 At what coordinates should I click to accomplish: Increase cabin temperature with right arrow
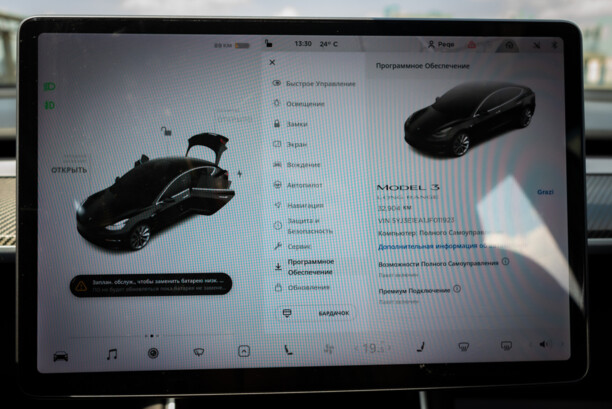tap(389, 347)
